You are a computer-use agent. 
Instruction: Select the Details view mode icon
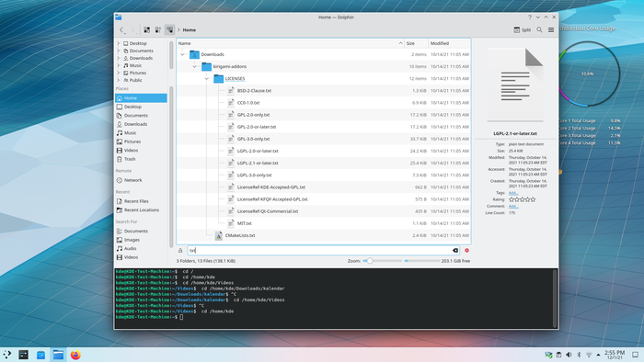(x=169, y=30)
